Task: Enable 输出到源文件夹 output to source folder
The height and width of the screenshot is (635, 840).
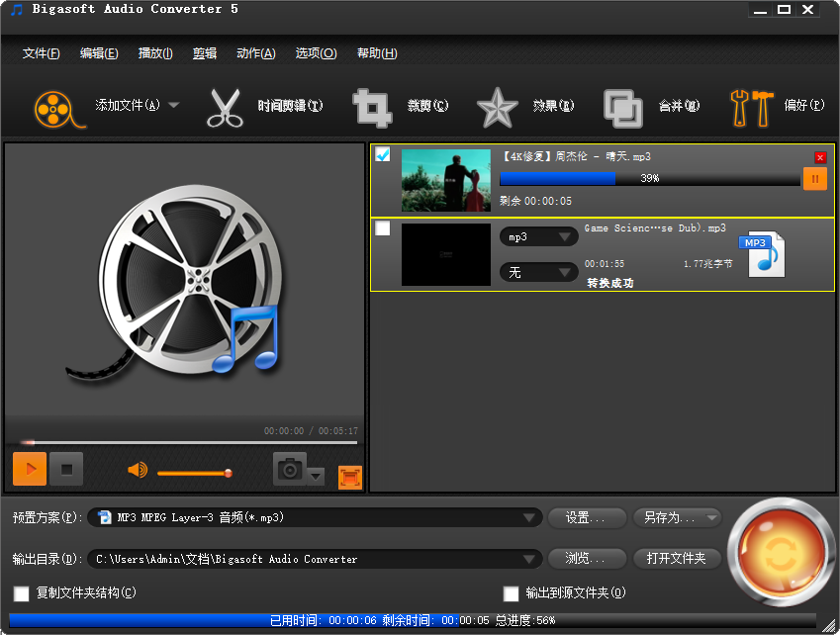Action: [512, 594]
